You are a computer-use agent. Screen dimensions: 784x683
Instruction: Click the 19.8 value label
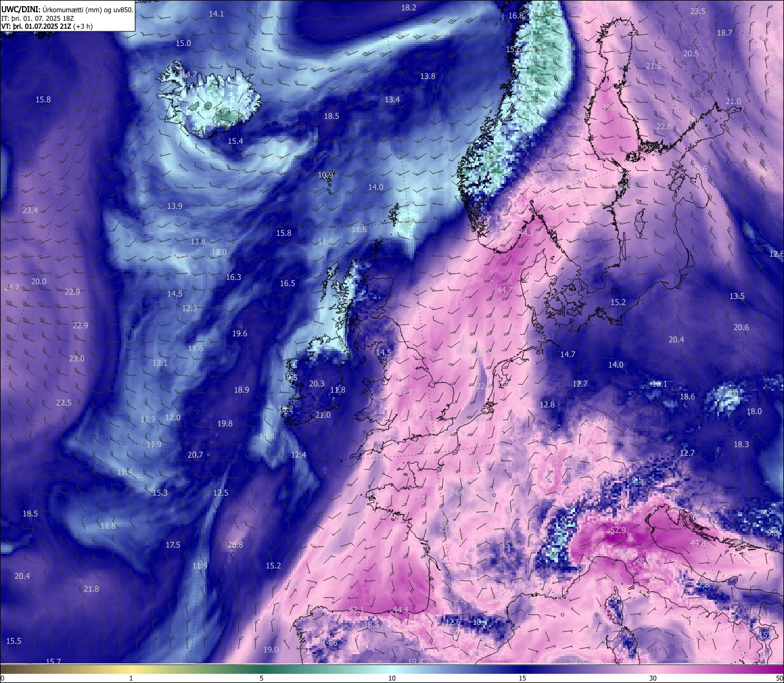click(225, 423)
